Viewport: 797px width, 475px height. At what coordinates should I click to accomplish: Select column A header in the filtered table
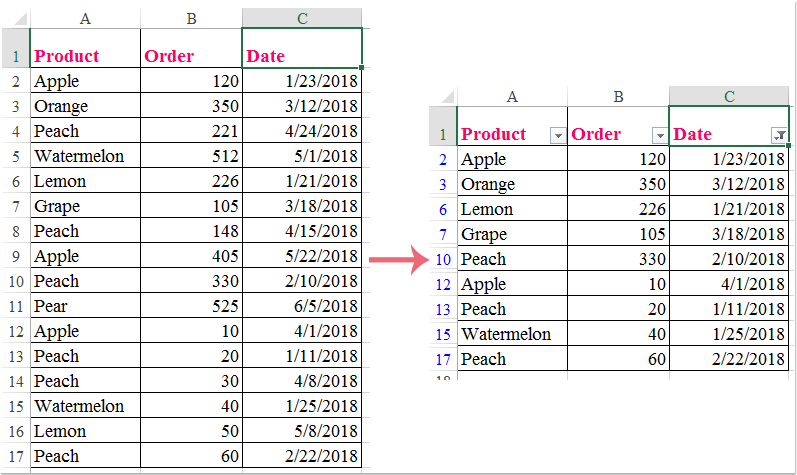pos(512,97)
